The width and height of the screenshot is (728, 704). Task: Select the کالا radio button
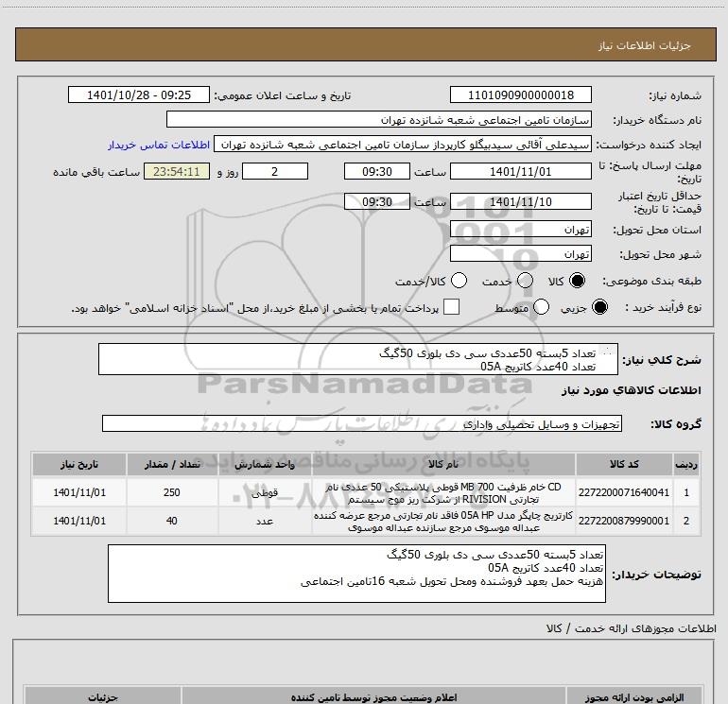(577, 281)
